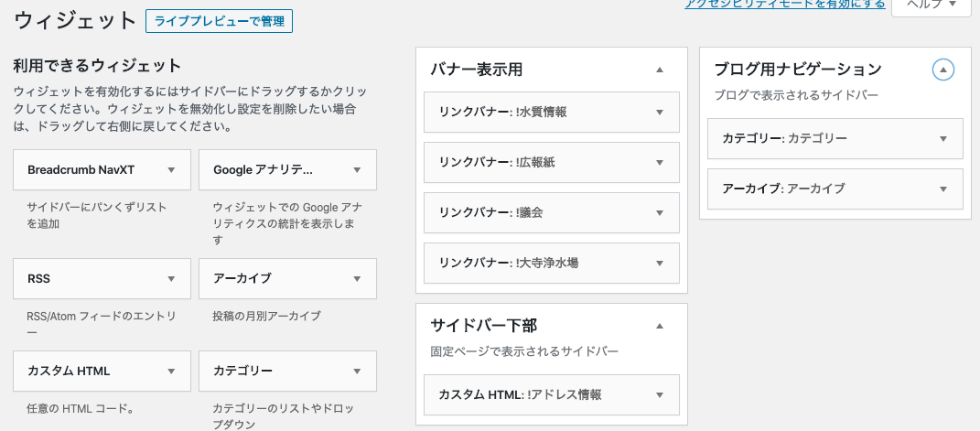Open リンクバナー: !大寺浄水場 widget settings
This screenshot has width=980, height=431.
[659, 264]
